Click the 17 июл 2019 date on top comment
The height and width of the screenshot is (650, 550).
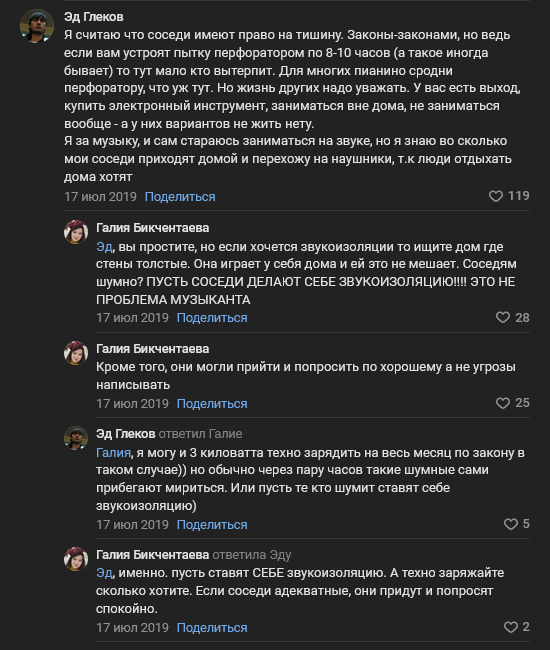[x=100, y=196]
